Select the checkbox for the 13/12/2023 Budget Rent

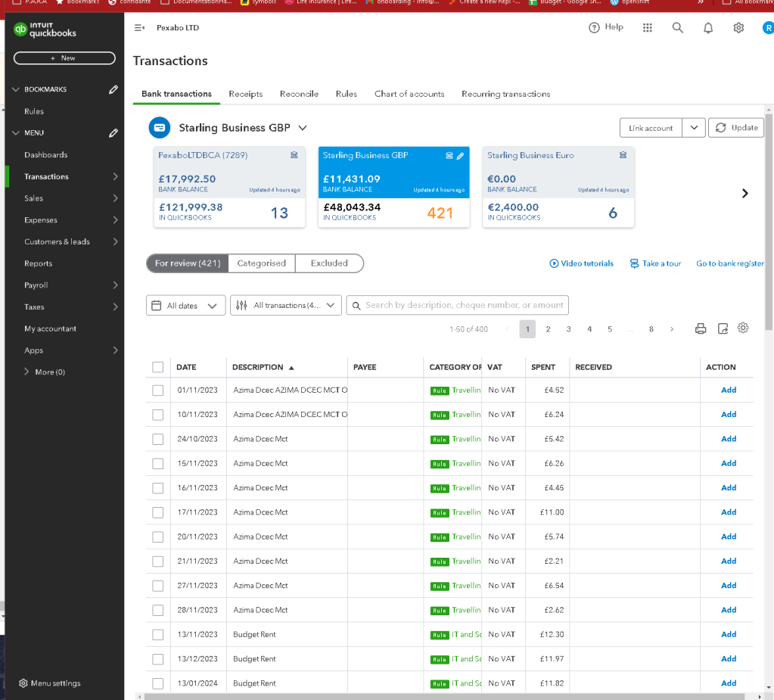(x=158, y=659)
